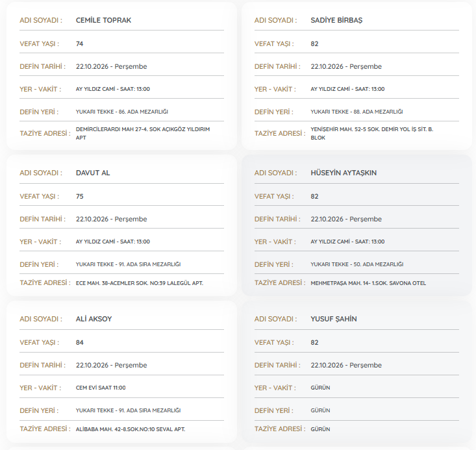Click the ALİBABA MAH. SEVAL APT. address
Viewport: 476px width, 450px height.
click(x=131, y=429)
